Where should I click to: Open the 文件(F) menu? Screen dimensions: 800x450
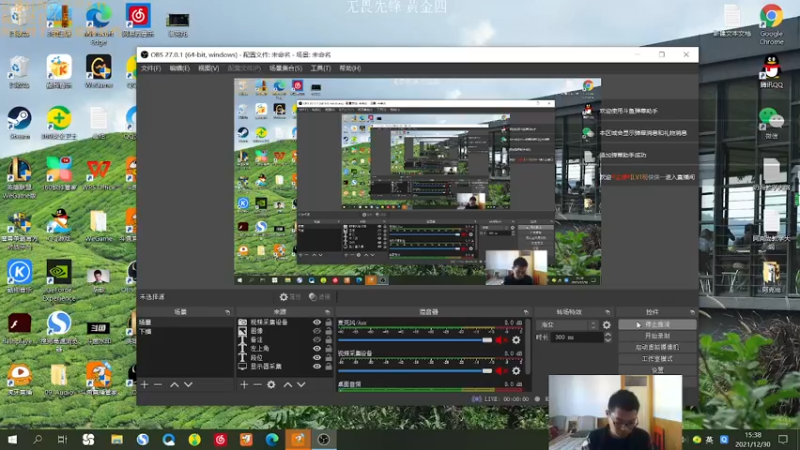coord(151,68)
